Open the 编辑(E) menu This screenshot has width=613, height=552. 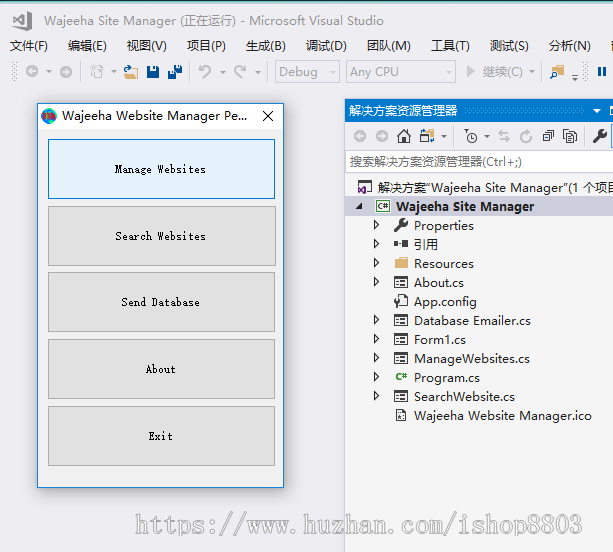pos(87,46)
